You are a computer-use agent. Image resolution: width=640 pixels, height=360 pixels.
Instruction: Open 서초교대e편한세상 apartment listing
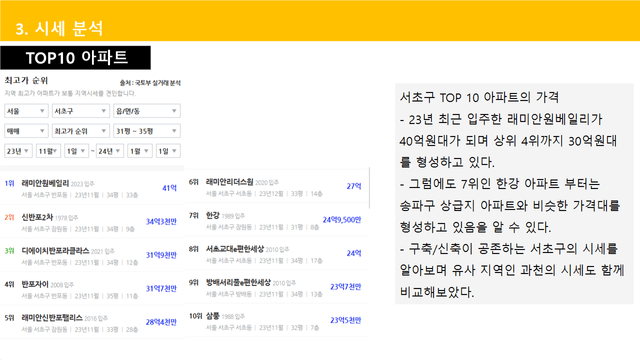click(235, 249)
